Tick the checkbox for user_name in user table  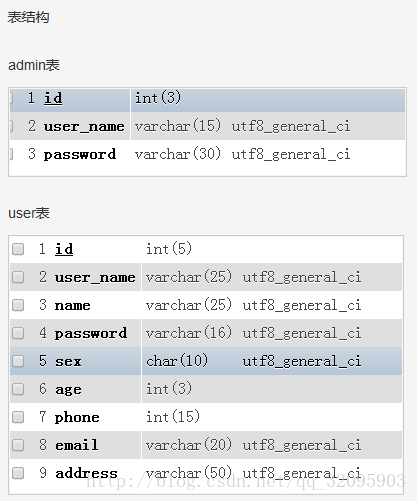(x=18, y=277)
